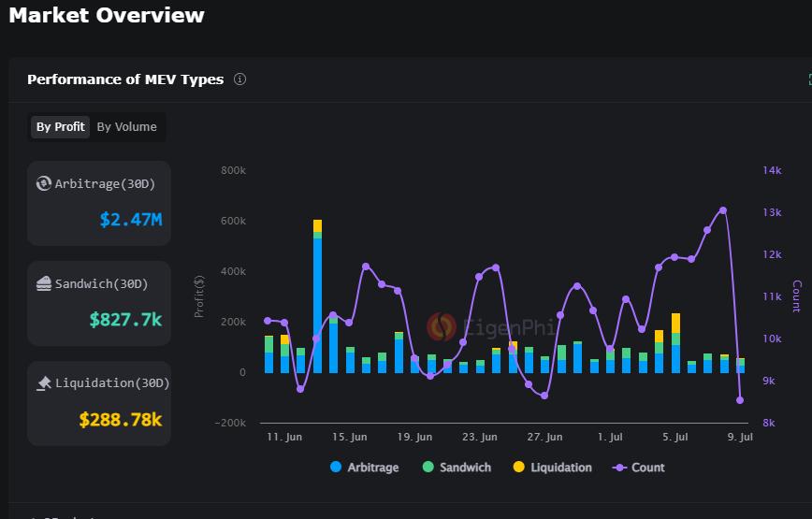Click the 1. Jul x-axis label

610,437
